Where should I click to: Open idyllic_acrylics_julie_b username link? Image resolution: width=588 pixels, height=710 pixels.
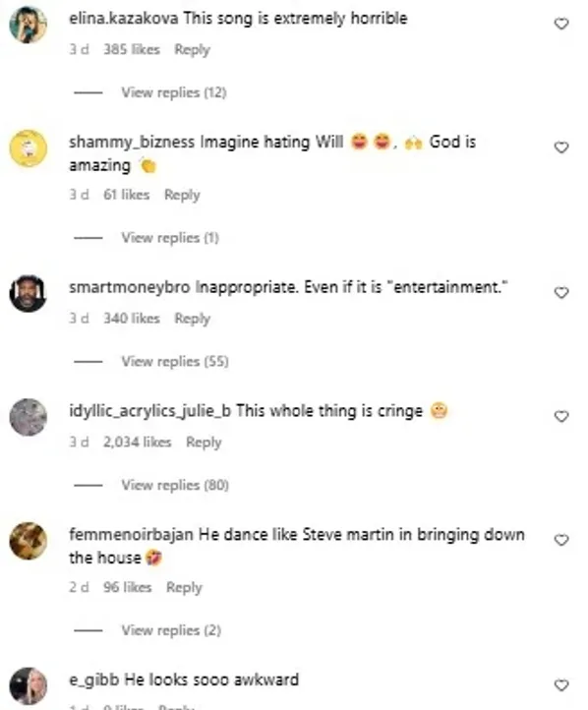pos(149,411)
